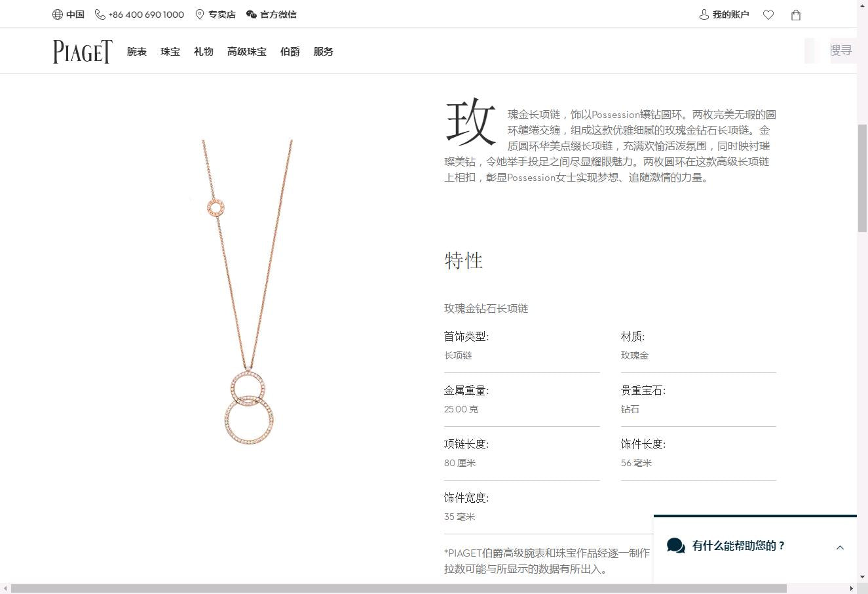Open the 高级珠宝 menu
Viewport: 868px width, 594px height.
tap(247, 52)
